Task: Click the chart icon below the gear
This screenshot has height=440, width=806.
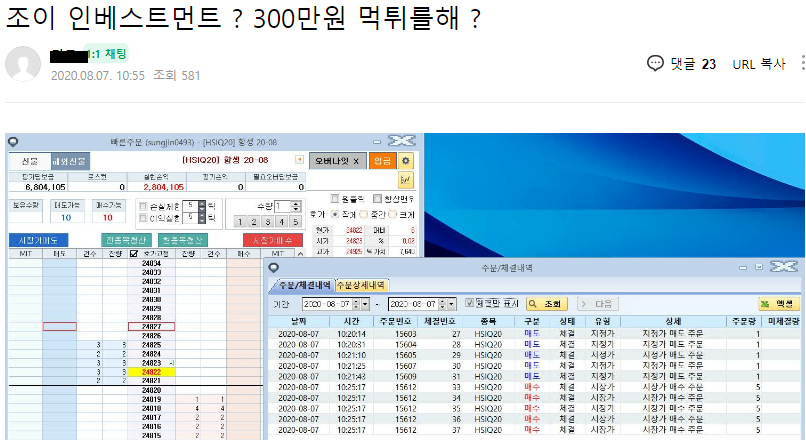Action: click(x=405, y=179)
